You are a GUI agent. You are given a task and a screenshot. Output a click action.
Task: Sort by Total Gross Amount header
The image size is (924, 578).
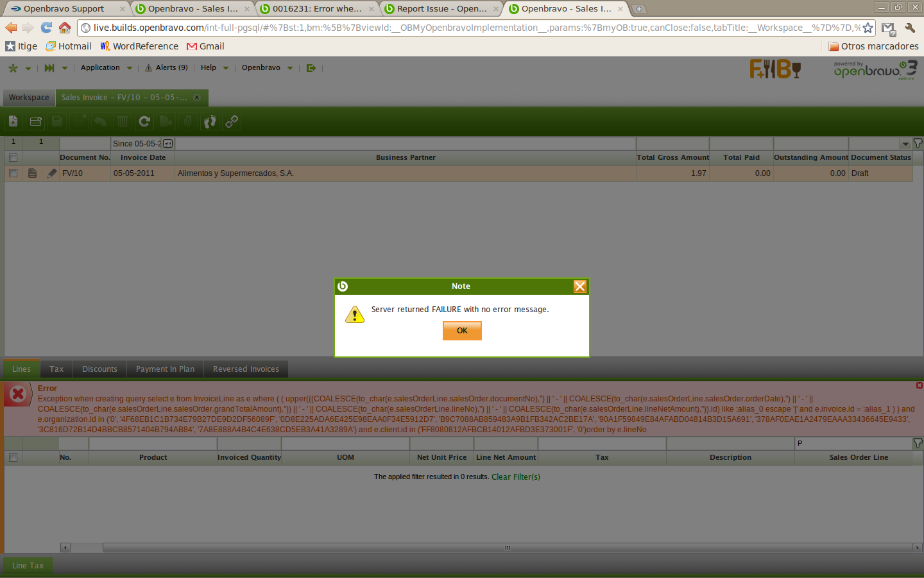(673, 157)
